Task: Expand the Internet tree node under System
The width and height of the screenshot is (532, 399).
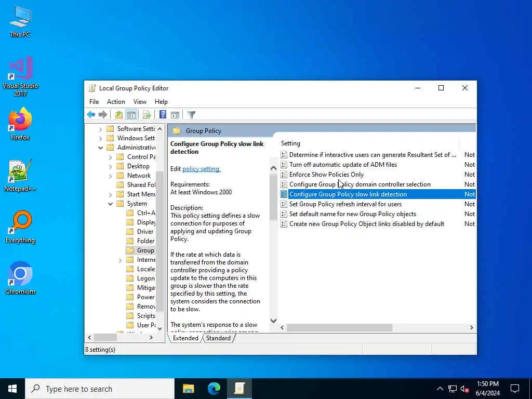Action: coord(120,260)
